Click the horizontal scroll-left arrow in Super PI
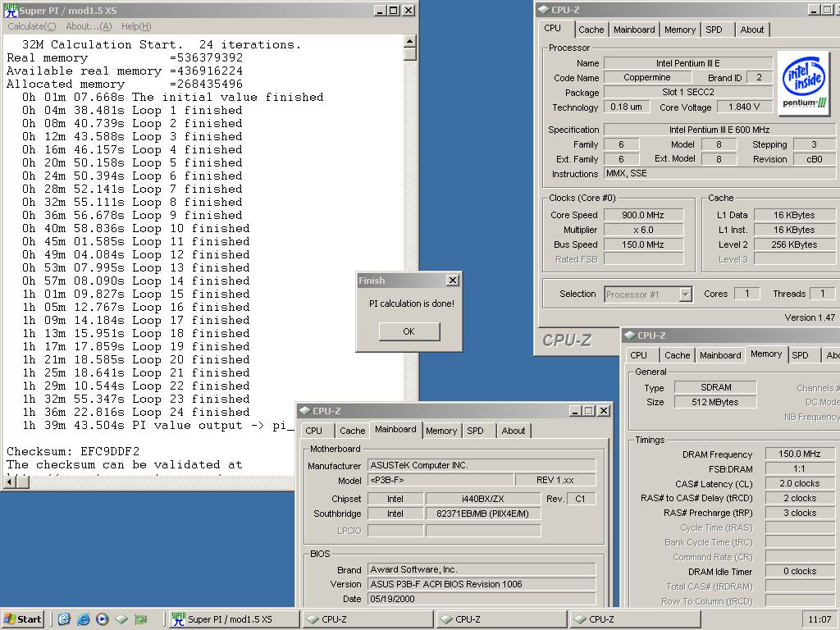Viewport: 840px width, 630px height. [x=10, y=482]
